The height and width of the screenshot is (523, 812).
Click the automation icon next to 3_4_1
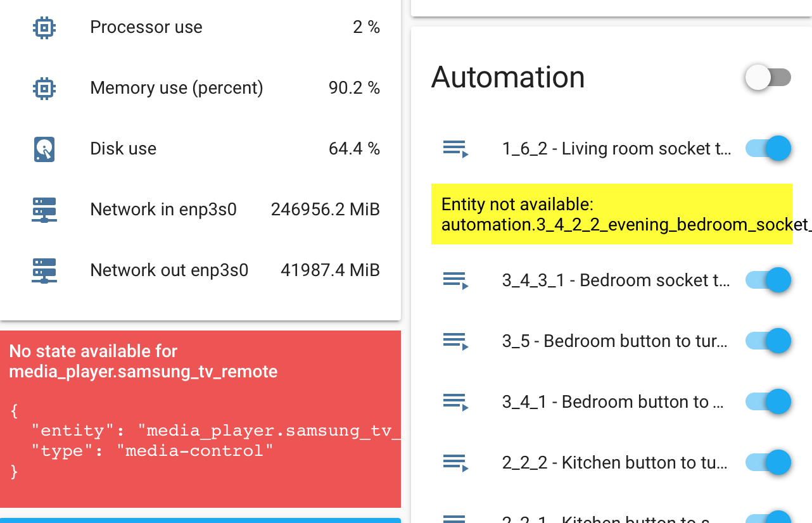pyautogui.click(x=455, y=401)
